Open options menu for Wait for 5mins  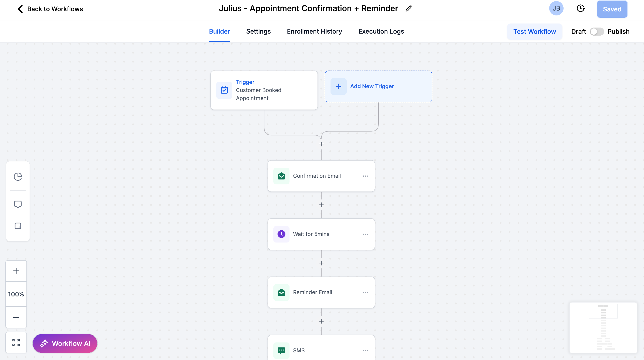(x=365, y=234)
